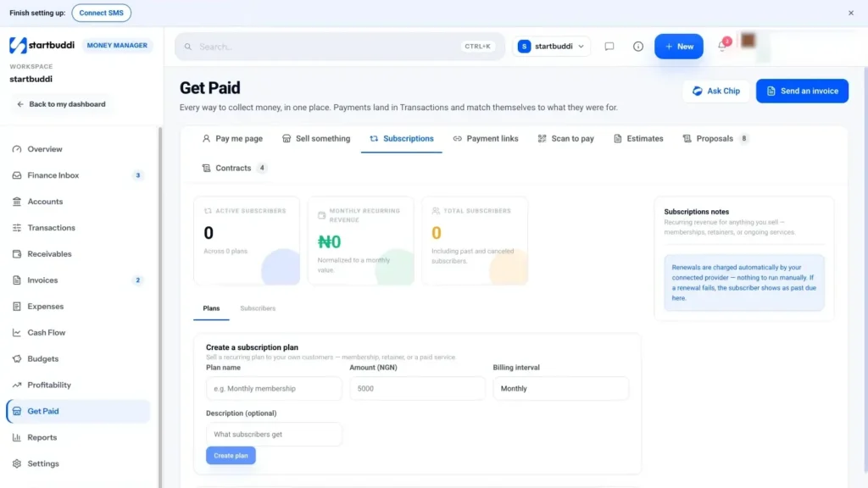
Task: Click the Amount (NGN) input field
Action: pyautogui.click(x=417, y=388)
